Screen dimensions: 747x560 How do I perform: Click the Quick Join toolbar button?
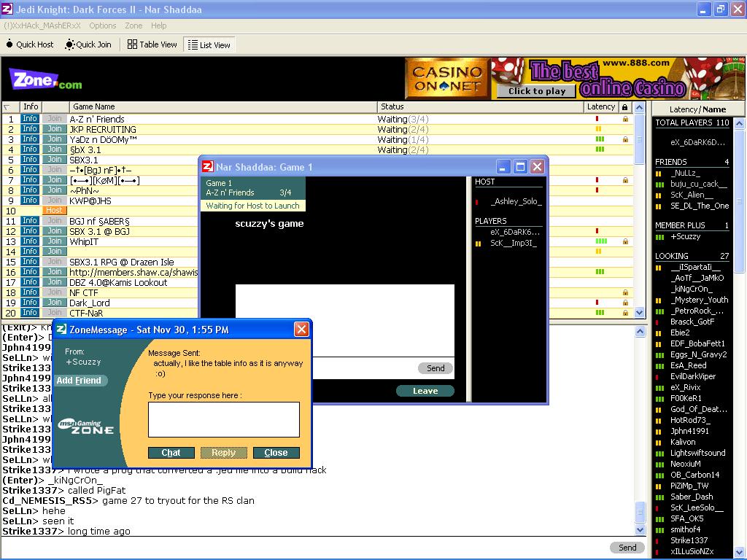pos(88,44)
